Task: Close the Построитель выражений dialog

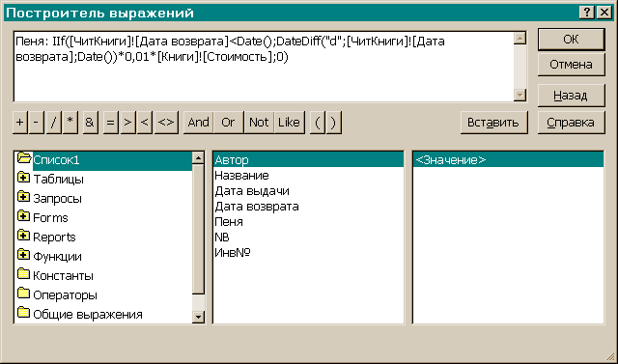Action: pos(604,13)
